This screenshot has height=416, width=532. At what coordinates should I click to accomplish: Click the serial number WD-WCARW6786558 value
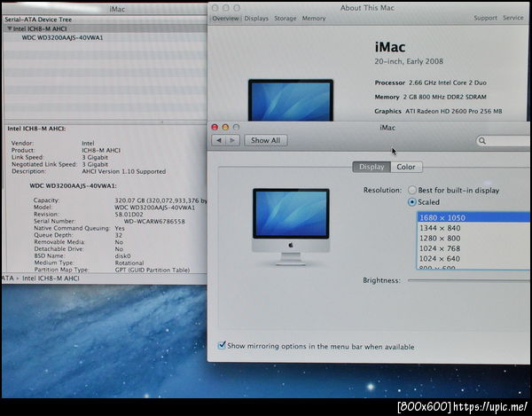pyautogui.click(x=154, y=221)
